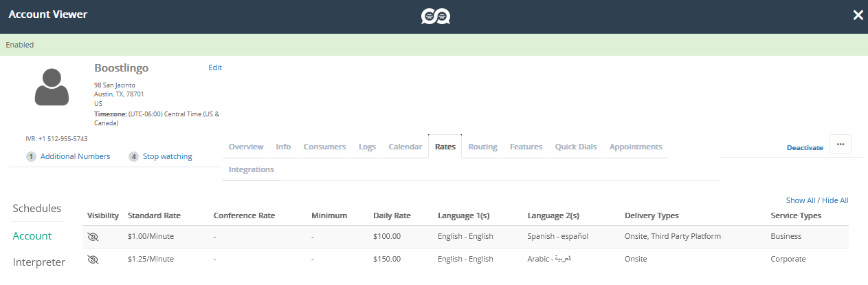Click the Edit link next to Boostlingo
The width and height of the screenshot is (868, 285).
pos(215,67)
